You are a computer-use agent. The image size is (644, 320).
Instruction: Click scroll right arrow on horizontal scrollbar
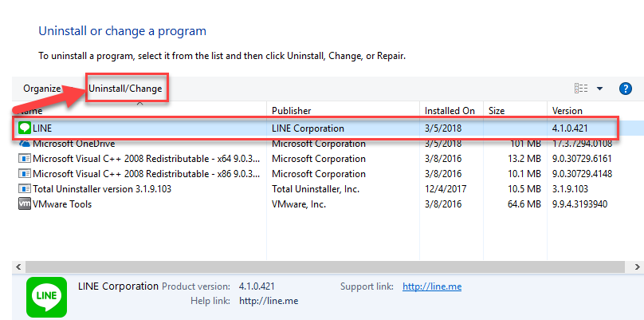638,267
